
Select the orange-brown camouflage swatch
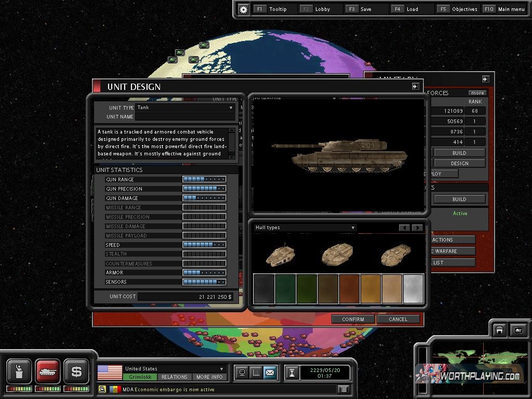pyautogui.click(x=349, y=289)
